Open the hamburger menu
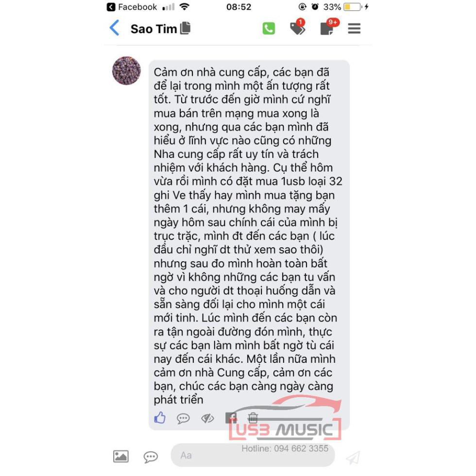Screen dimensions: 476x476 pos(354,29)
